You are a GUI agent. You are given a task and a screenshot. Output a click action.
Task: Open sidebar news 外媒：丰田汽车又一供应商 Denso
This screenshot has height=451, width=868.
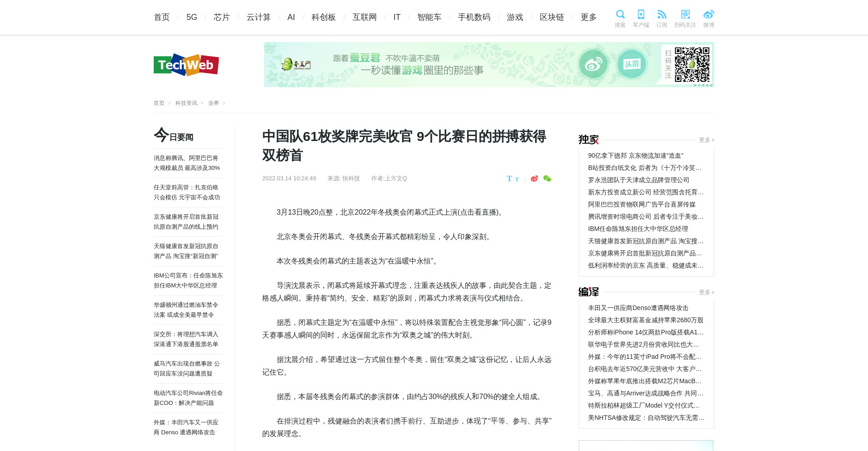(186, 428)
